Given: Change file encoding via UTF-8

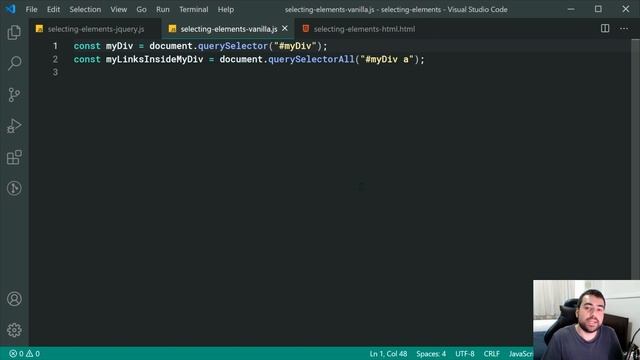Looking at the screenshot, I should coord(465,353).
